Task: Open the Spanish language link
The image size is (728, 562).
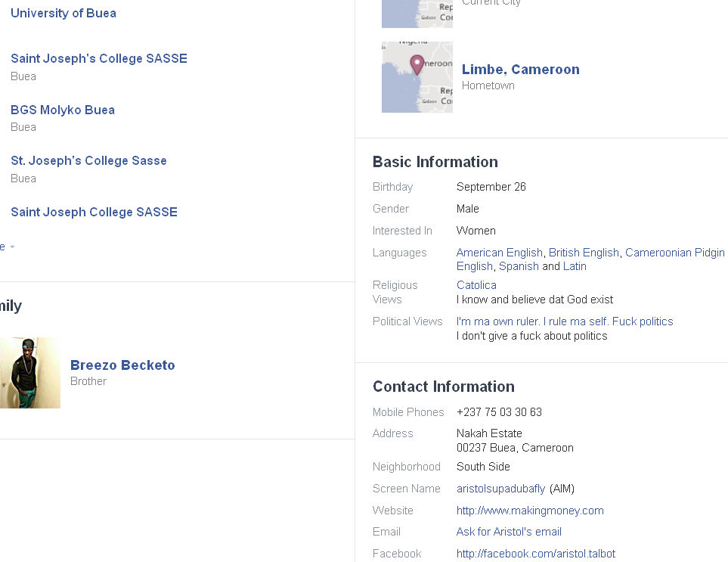Action: pyautogui.click(x=519, y=266)
